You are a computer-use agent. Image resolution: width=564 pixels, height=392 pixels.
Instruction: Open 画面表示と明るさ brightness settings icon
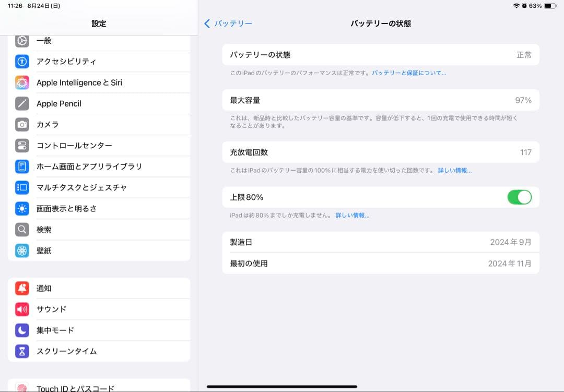coord(21,208)
